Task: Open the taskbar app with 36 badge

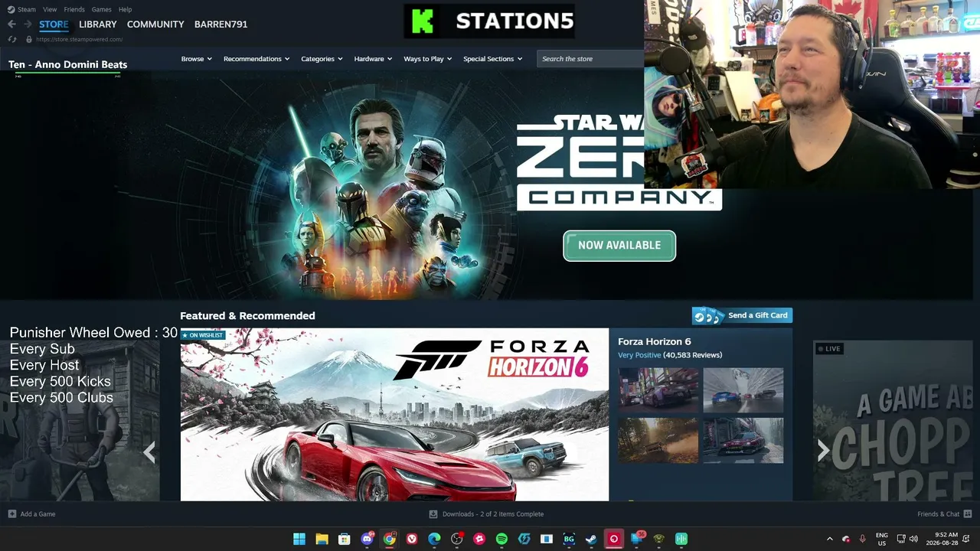Action: coord(636,539)
